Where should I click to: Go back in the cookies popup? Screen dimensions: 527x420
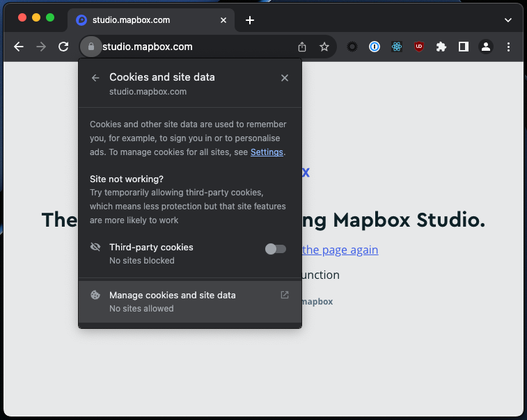pyautogui.click(x=95, y=78)
